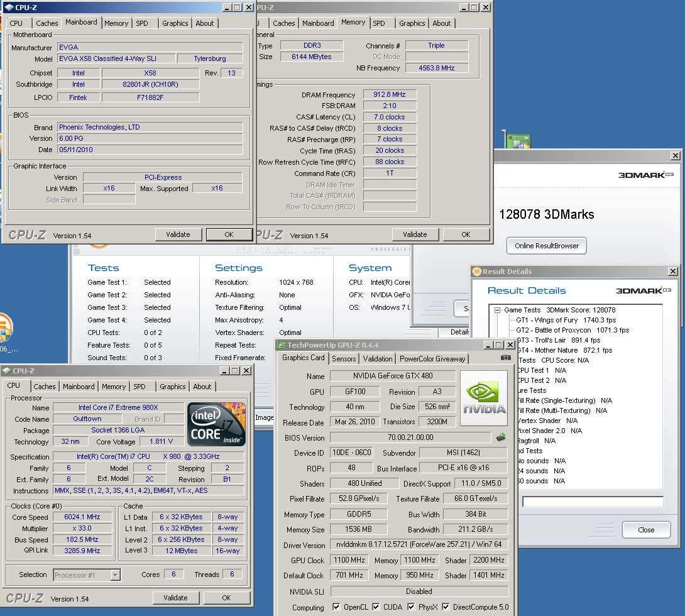Click the NVIDIA logo in GPU-Z
Viewport: 685px width, 616px height.
pyautogui.click(x=484, y=399)
